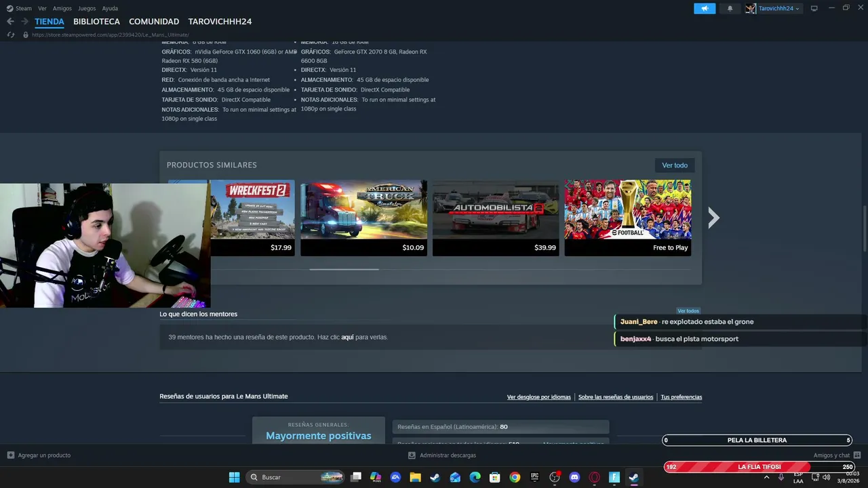Viewport: 868px width, 488px height.
Task: Click 'Agregar un producto' button
Action: coord(39,455)
